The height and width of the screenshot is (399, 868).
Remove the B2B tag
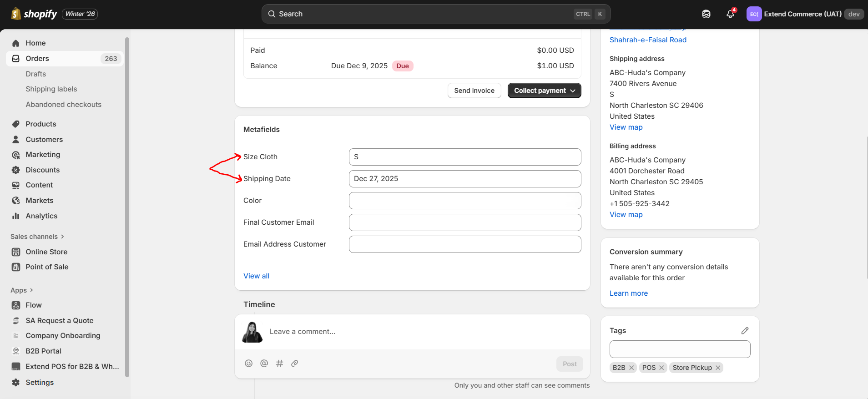click(631, 368)
